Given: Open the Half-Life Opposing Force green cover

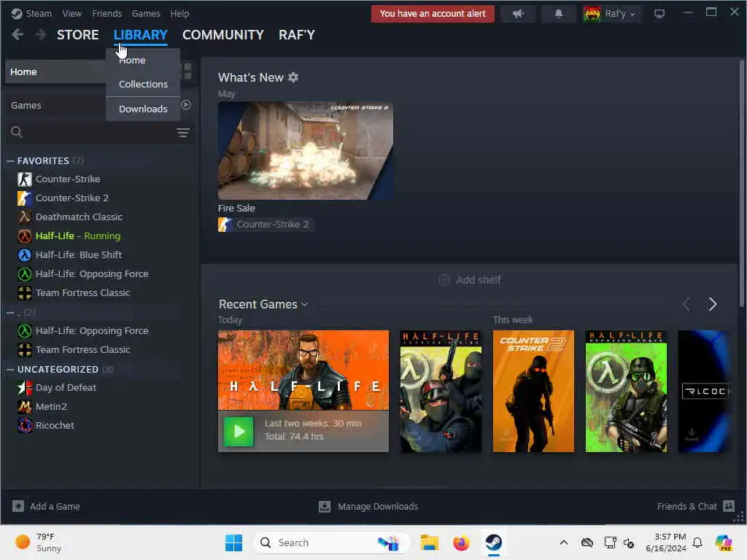Looking at the screenshot, I should [x=626, y=392].
